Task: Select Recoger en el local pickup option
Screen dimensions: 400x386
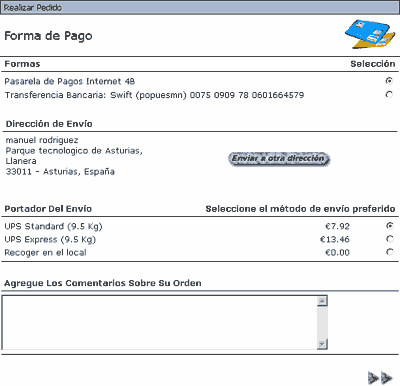Action: pos(389,252)
